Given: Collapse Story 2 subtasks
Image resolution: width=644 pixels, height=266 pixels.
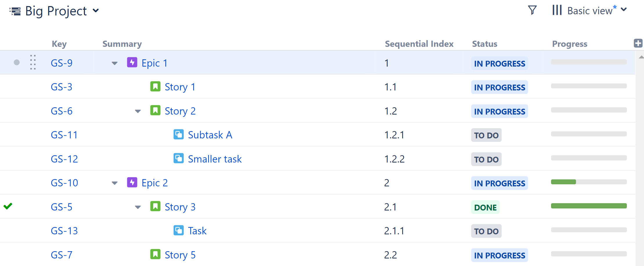Looking at the screenshot, I should coord(137,111).
